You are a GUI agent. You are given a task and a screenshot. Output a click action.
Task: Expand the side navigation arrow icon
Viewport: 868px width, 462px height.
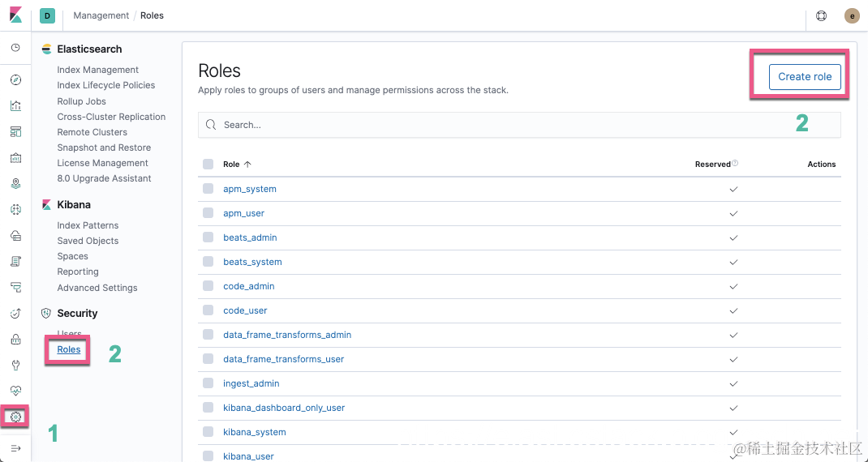15,448
